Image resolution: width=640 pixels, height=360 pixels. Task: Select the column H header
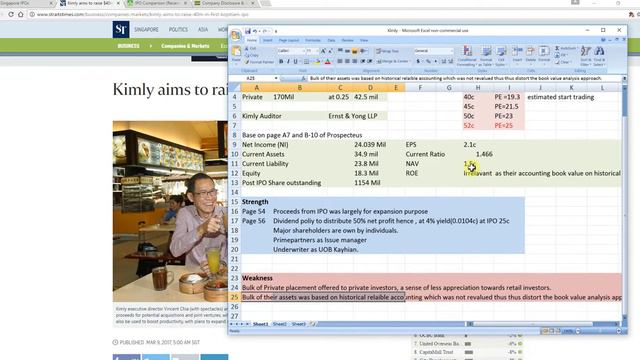pyautogui.click(x=478, y=88)
